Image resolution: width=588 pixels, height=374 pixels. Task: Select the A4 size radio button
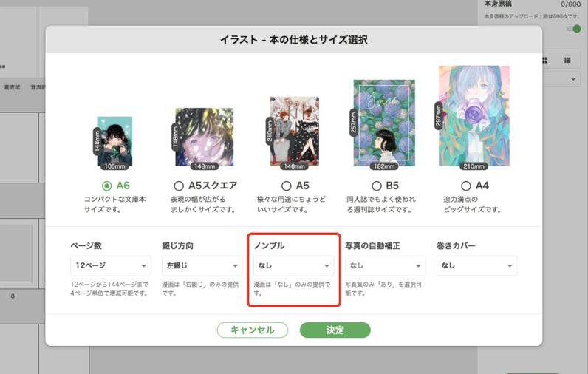466,186
